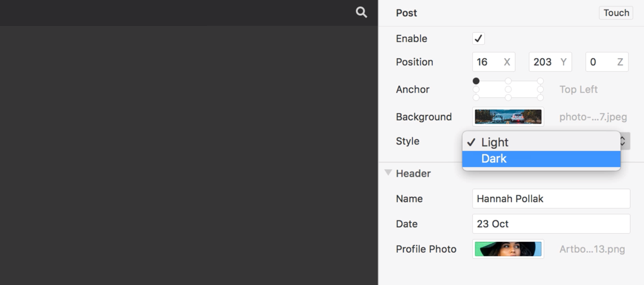Click the Profile Photo thumbnail
The width and height of the screenshot is (644, 285).
pyautogui.click(x=508, y=249)
